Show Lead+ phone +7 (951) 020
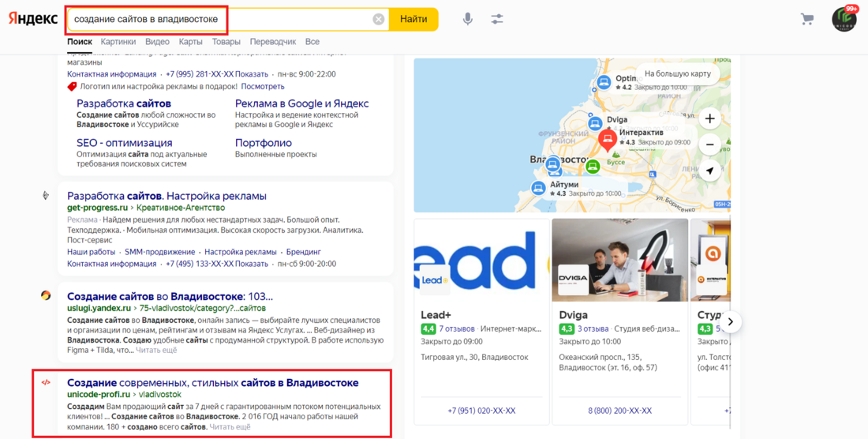 pos(481,411)
